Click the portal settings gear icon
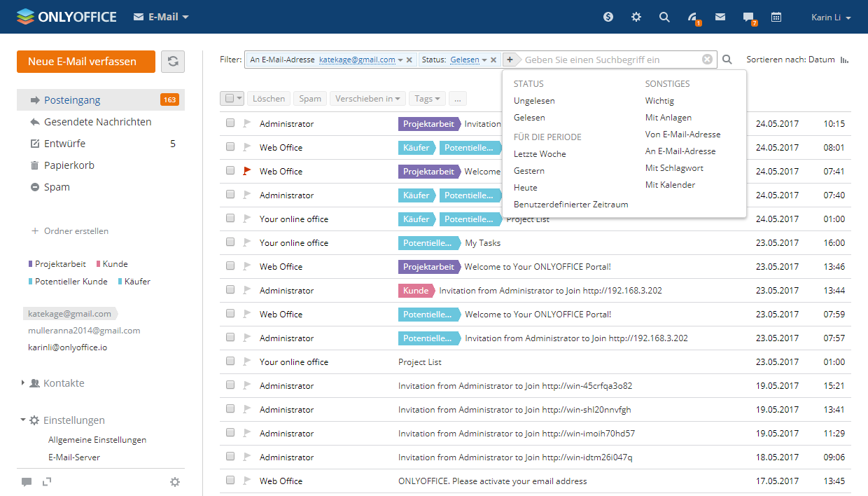868x496 pixels. [636, 17]
